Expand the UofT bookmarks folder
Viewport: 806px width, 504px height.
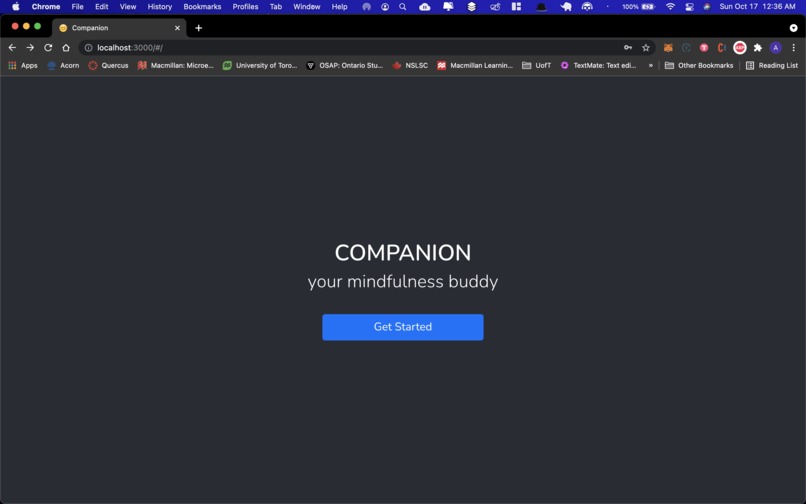tap(536, 65)
